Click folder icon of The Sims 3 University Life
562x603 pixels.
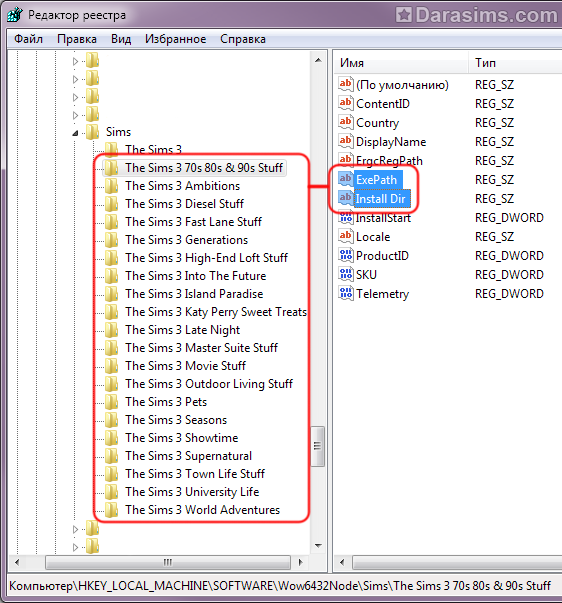coord(112,492)
